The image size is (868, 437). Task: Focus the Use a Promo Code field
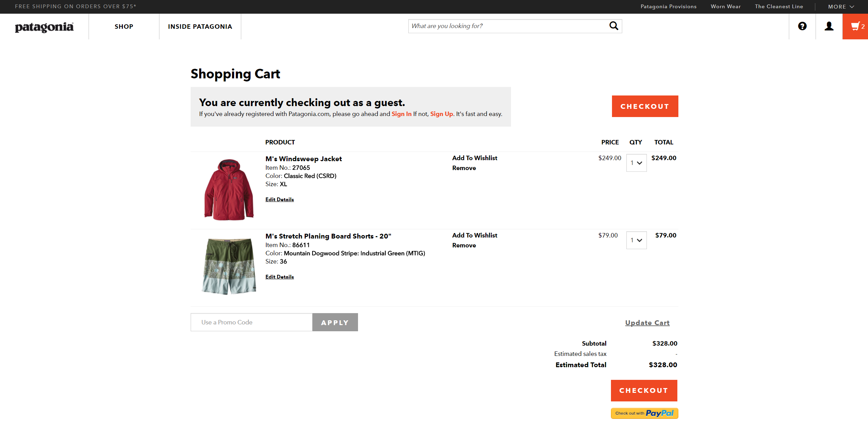(x=252, y=322)
